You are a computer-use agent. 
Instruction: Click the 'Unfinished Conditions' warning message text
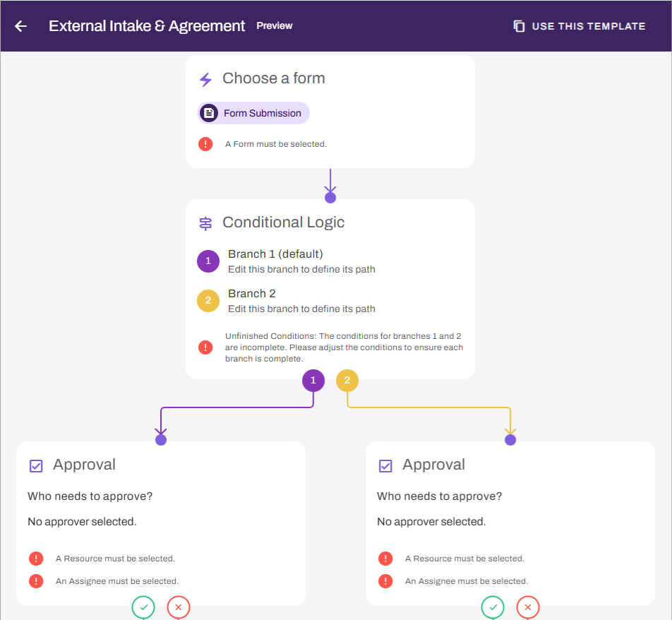(344, 347)
